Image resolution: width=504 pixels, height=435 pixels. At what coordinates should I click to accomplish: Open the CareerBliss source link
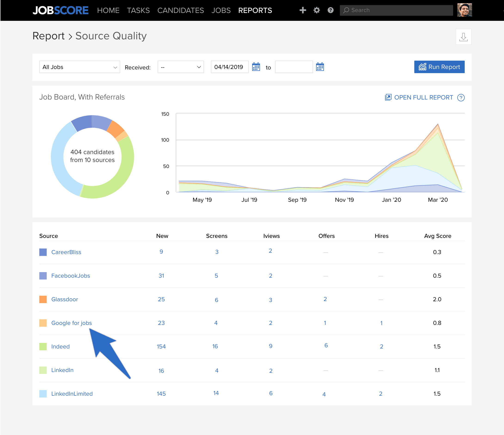click(66, 252)
